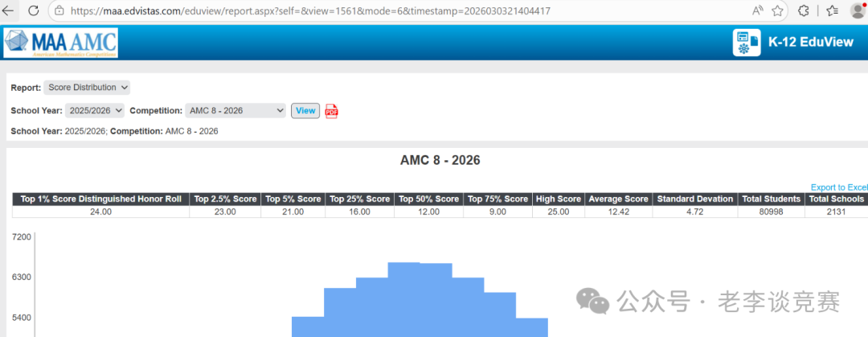
Task: Click the Average Score column header
Action: click(618, 199)
